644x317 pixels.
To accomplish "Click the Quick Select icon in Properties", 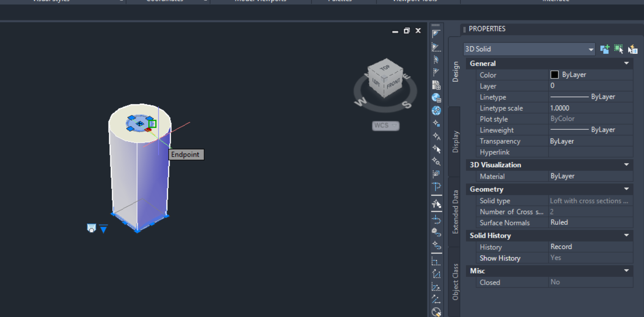I will tap(632, 49).
